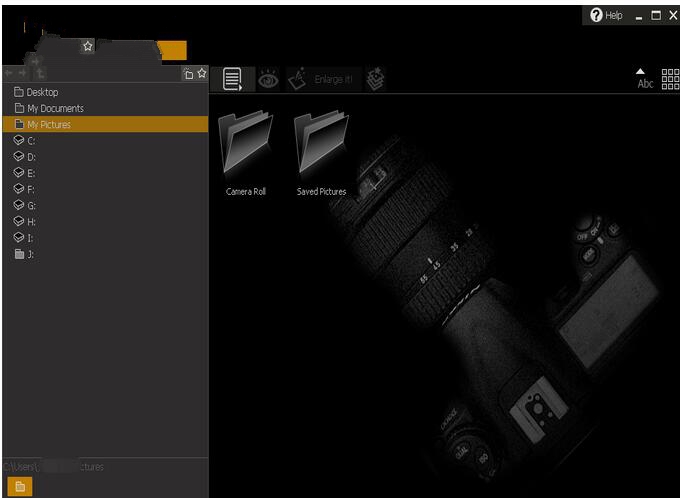Open the Camera Roll folder thumbnail

pyautogui.click(x=245, y=154)
